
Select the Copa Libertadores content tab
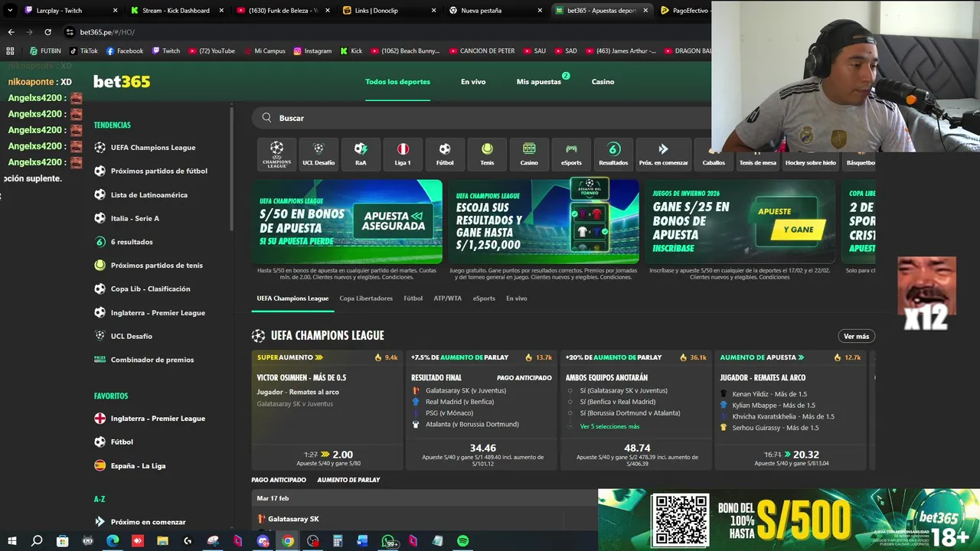[366, 298]
